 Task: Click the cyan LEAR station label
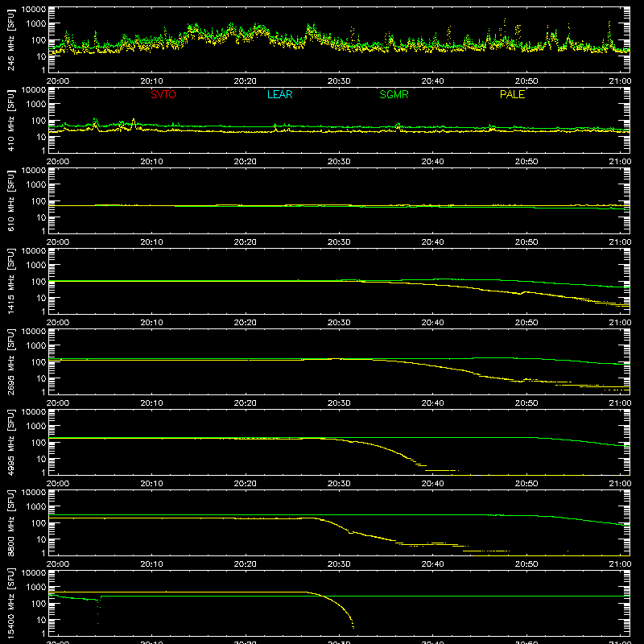click(x=279, y=94)
